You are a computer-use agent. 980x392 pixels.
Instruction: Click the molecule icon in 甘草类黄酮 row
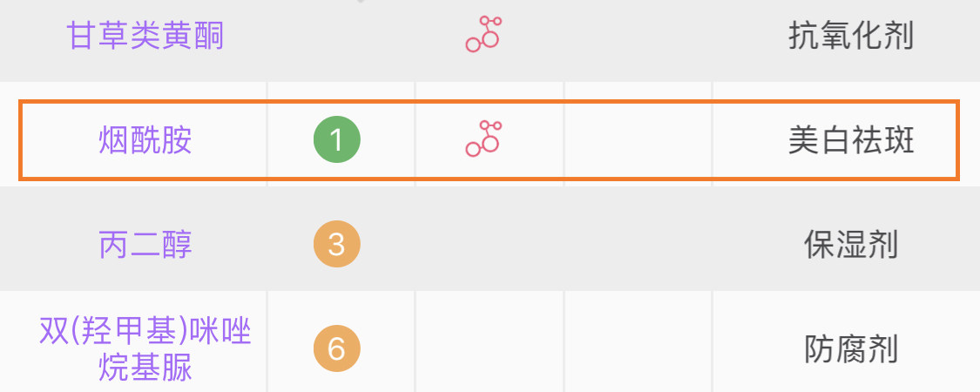[x=483, y=34]
